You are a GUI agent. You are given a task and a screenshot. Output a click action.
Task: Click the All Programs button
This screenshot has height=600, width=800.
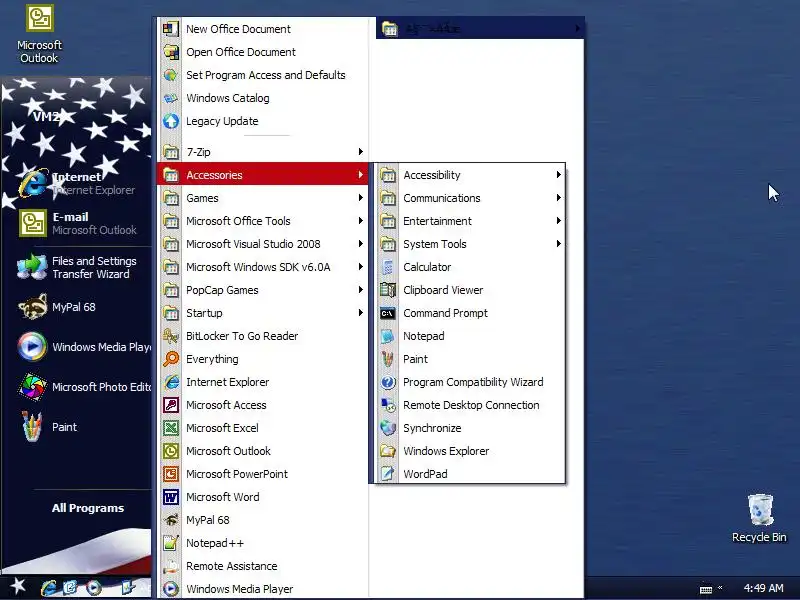pos(88,508)
